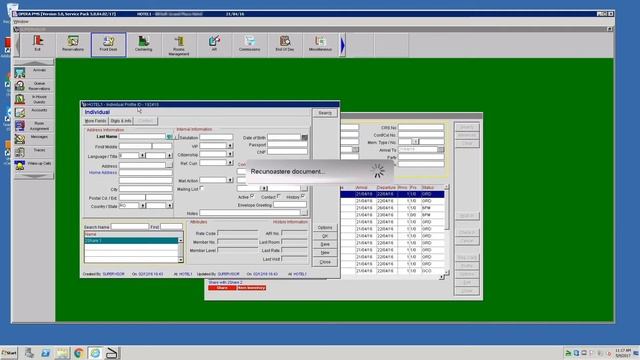Click the Home Address link label
Viewport: 640px width, 360px height.
point(103,173)
